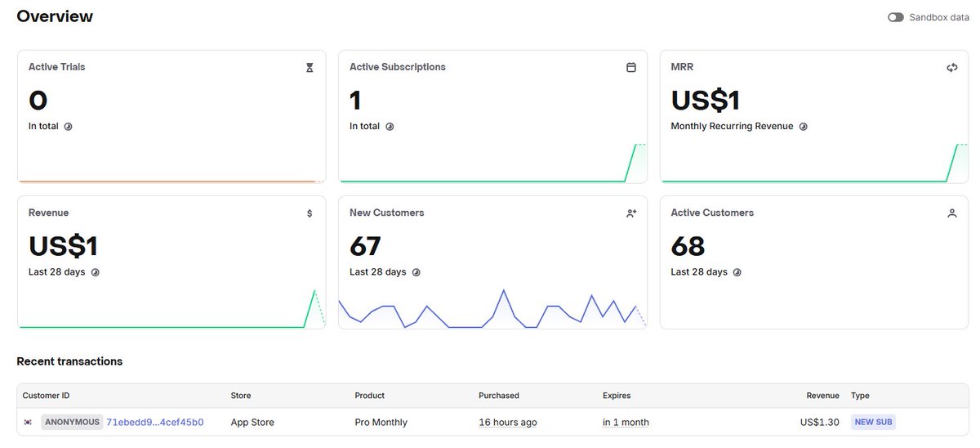Click the 'in 1 month' expiry value

pyautogui.click(x=626, y=423)
